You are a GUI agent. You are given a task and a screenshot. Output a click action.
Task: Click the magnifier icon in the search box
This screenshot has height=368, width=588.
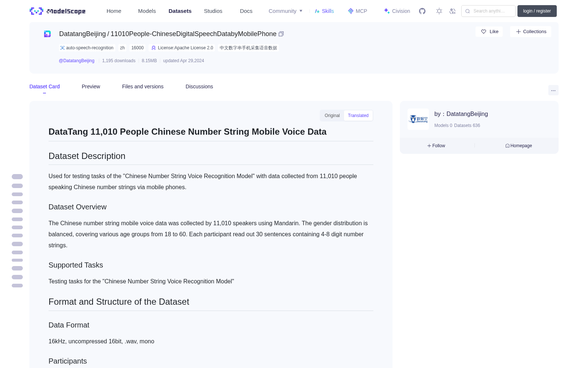467,11
